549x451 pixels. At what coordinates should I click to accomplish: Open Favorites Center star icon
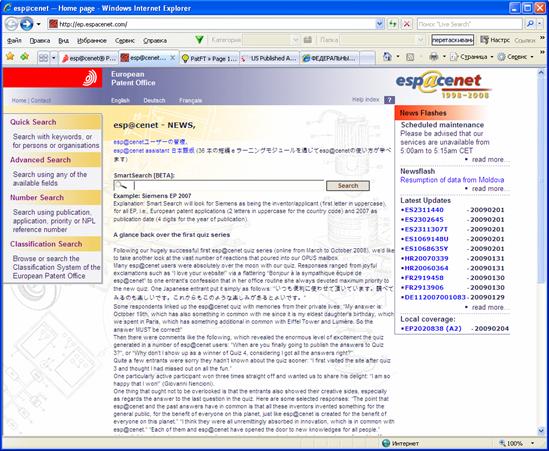(x=10, y=57)
